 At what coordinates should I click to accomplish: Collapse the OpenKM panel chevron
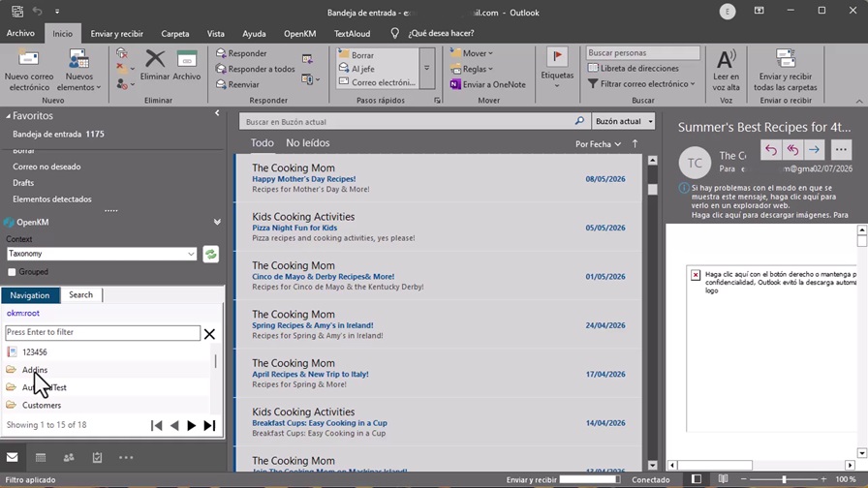[x=217, y=222]
